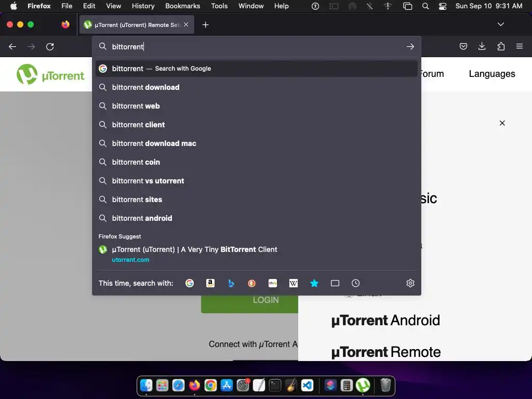Open Launchpad from the Dock

pos(162,385)
